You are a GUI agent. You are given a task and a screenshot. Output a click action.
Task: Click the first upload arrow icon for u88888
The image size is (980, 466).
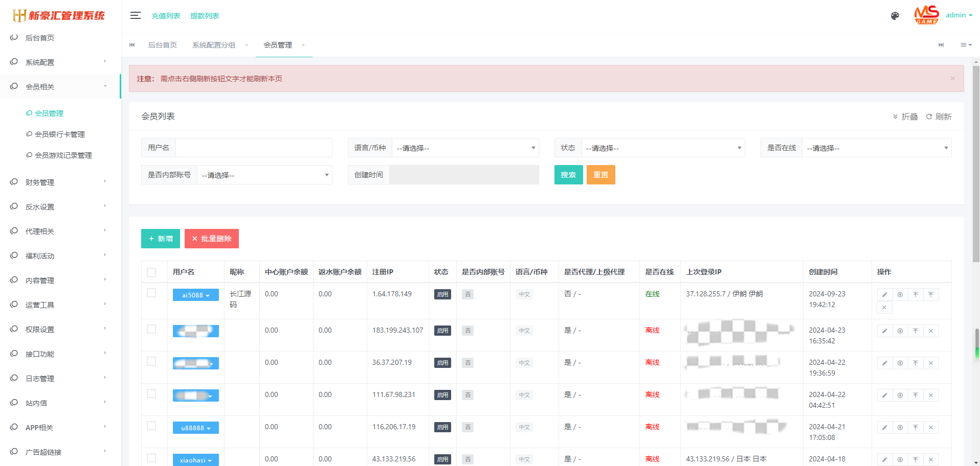point(915,427)
